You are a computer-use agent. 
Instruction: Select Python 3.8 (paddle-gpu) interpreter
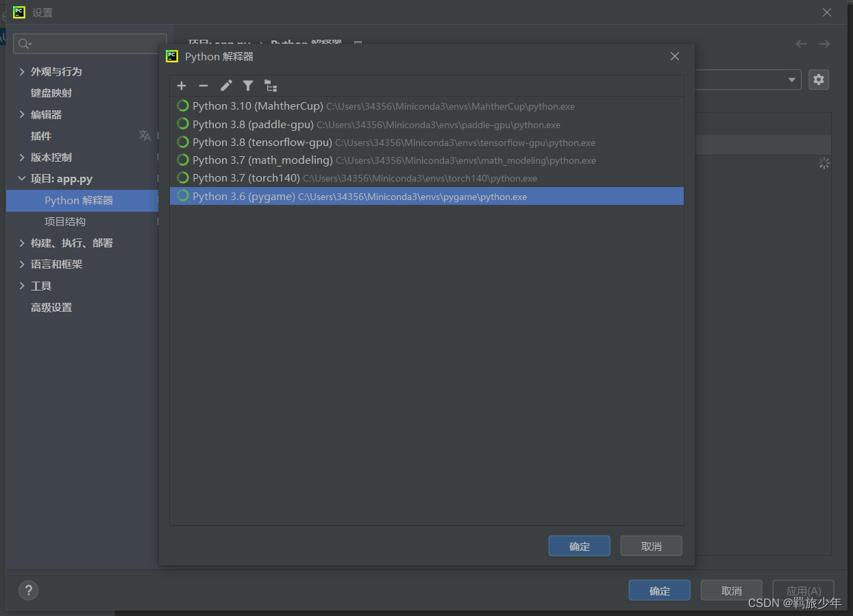[x=427, y=124]
